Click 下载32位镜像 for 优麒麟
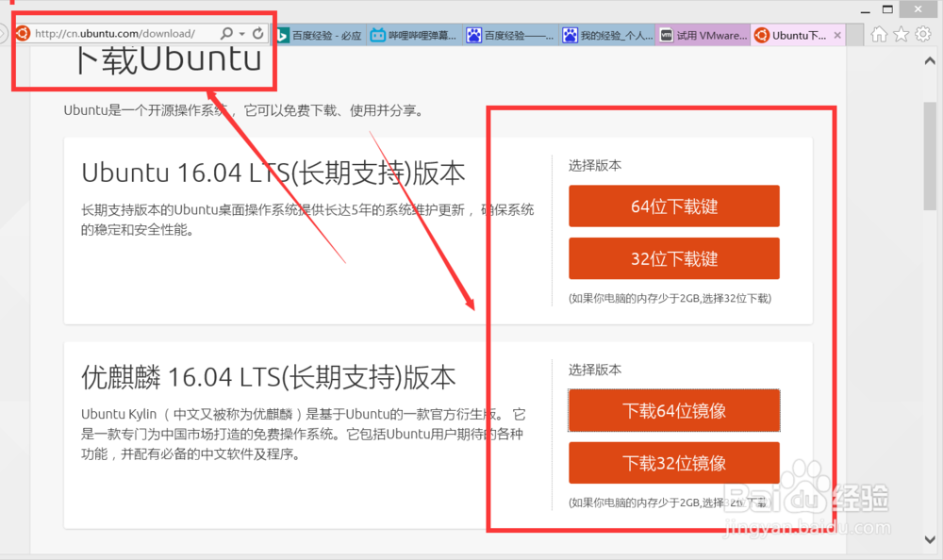This screenshot has width=943, height=560. click(674, 463)
